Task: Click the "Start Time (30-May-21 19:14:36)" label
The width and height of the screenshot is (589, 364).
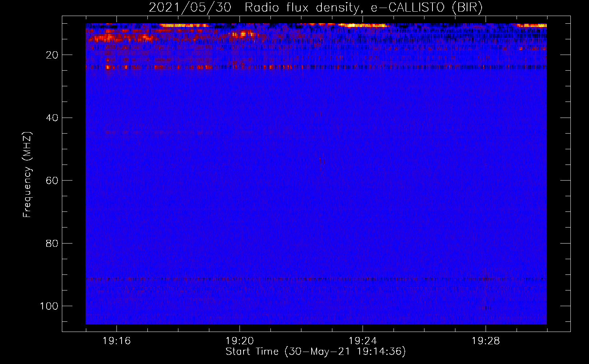Action: (x=316, y=352)
